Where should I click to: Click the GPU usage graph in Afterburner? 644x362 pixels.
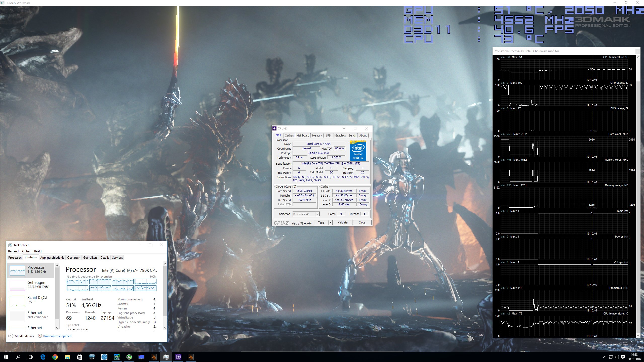pyautogui.click(x=564, y=95)
